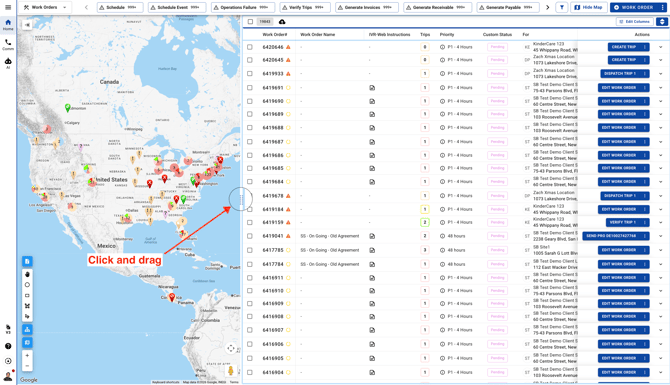Image resolution: width=670 pixels, height=385 pixels.
Task: Click warning triangle on order 6420646
Action: click(288, 47)
